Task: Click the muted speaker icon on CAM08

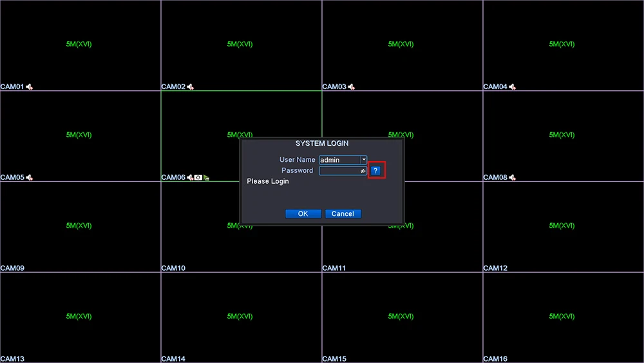Action: pyautogui.click(x=512, y=177)
